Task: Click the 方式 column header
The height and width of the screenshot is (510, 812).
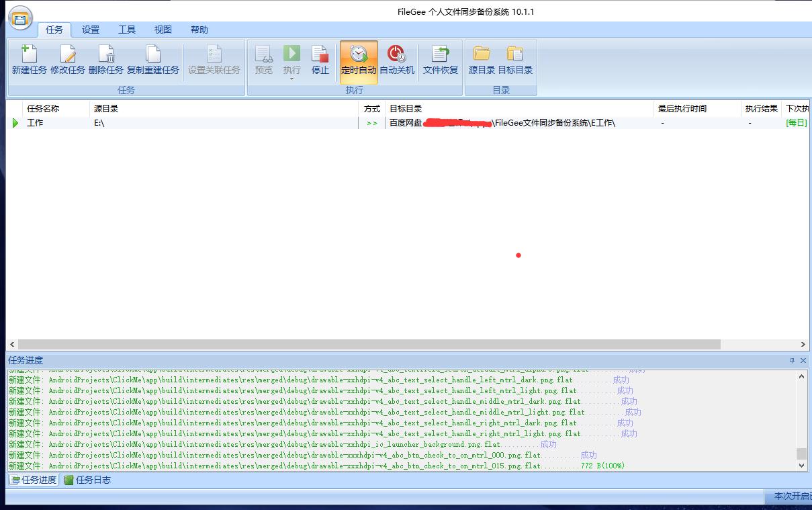Action: pos(372,108)
